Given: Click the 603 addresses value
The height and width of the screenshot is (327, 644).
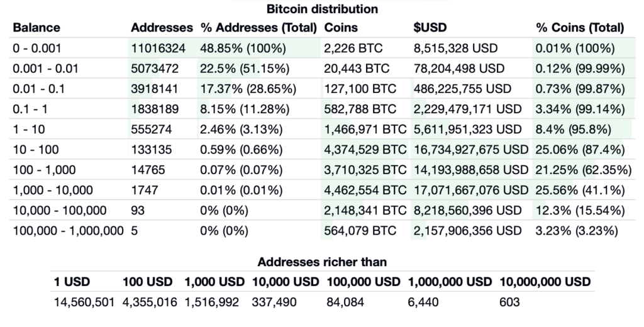Looking at the screenshot, I should (x=510, y=302).
